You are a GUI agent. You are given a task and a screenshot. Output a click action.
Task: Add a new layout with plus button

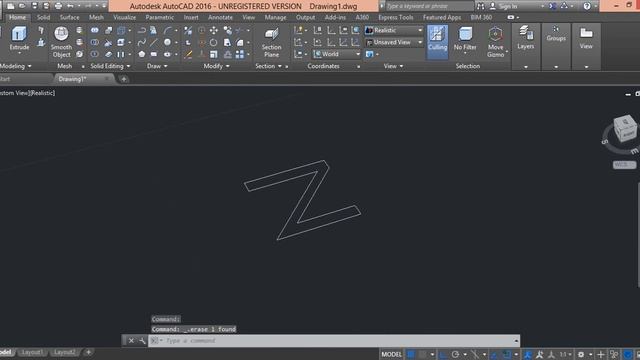coord(88,352)
